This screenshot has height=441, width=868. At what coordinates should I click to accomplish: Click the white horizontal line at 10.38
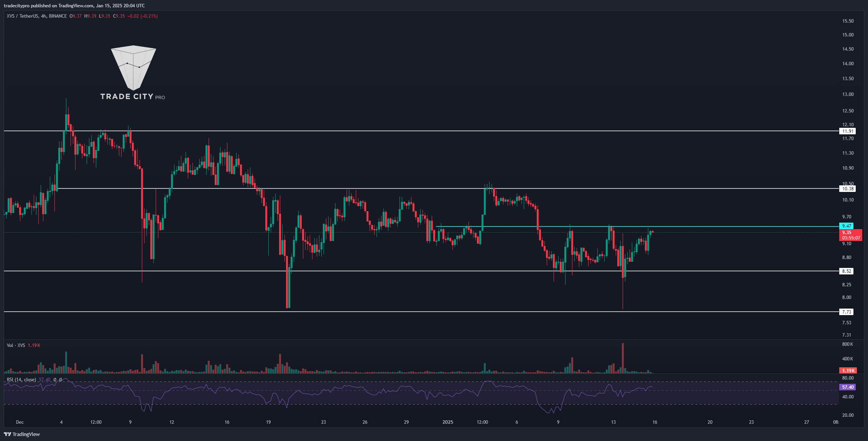[x=449, y=188]
